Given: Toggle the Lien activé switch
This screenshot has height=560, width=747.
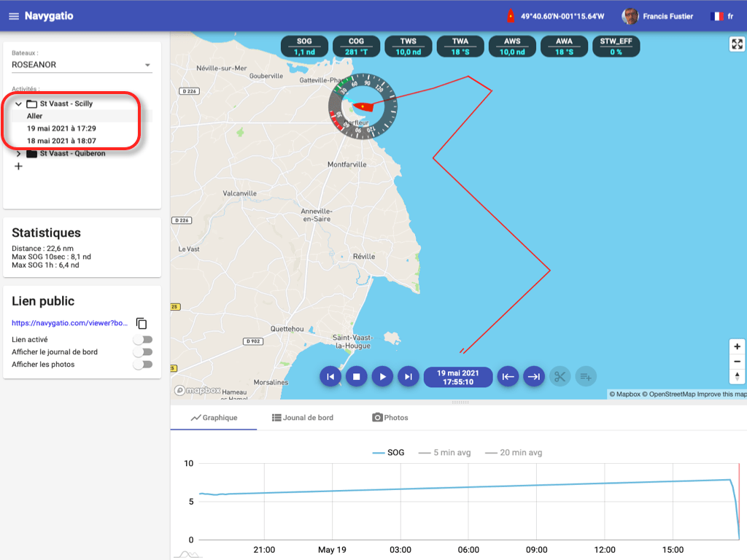Looking at the screenshot, I should pos(143,340).
